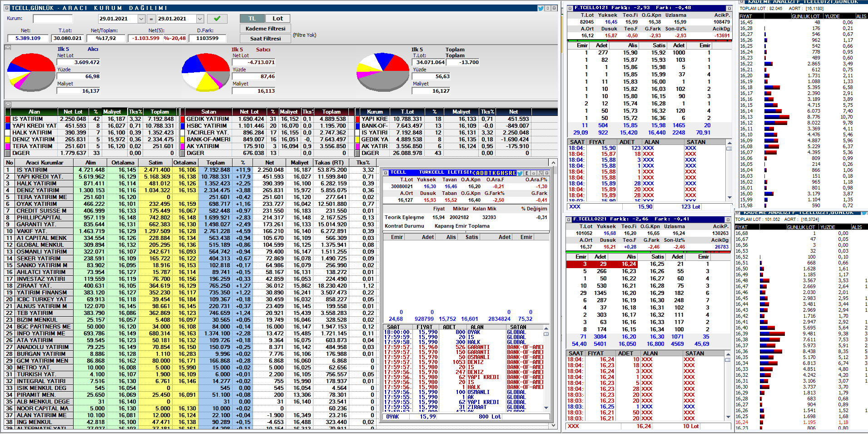Click the Satıcı top-5 sellers pie chart

206,73
